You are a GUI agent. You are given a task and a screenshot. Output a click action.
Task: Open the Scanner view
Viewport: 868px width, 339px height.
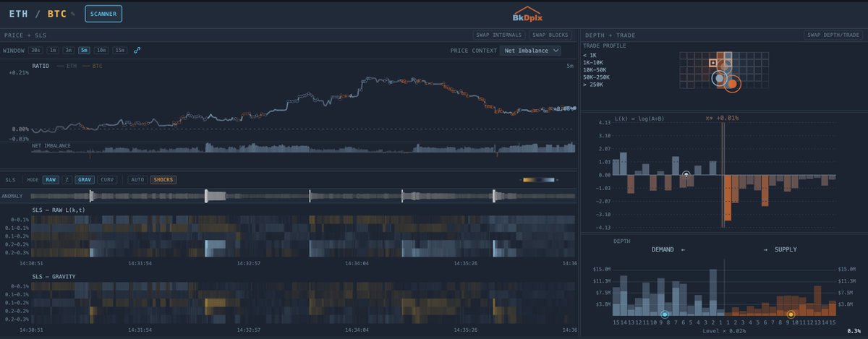click(x=103, y=13)
